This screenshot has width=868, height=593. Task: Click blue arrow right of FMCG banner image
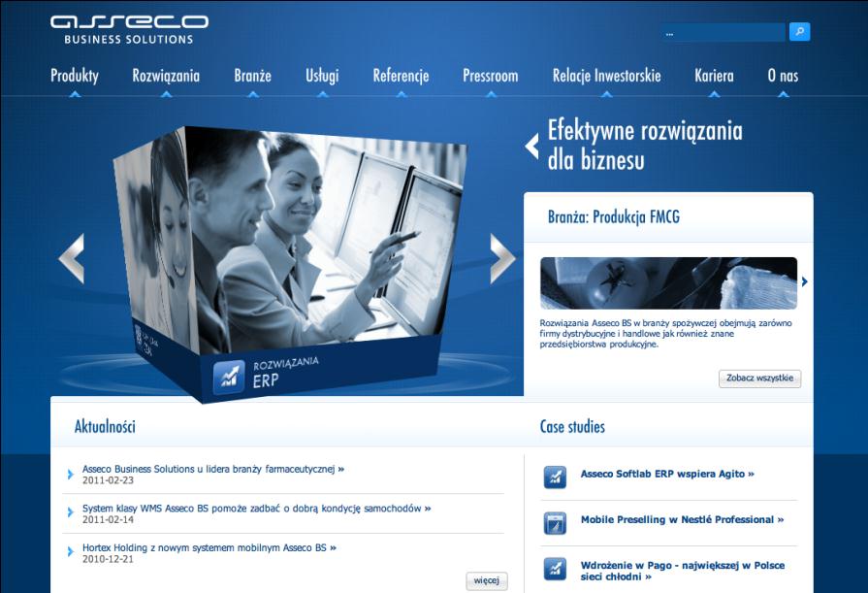click(804, 282)
